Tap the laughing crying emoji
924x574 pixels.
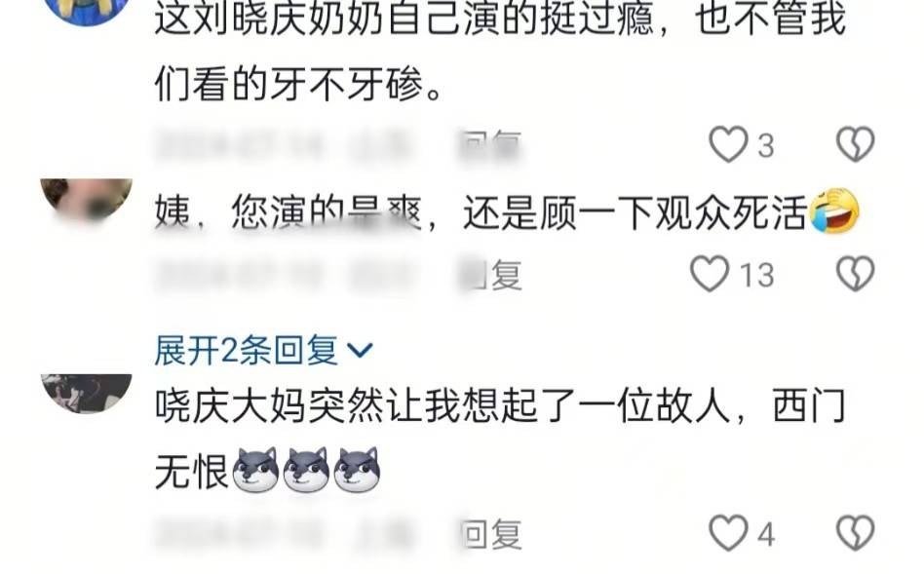[x=835, y=211]
